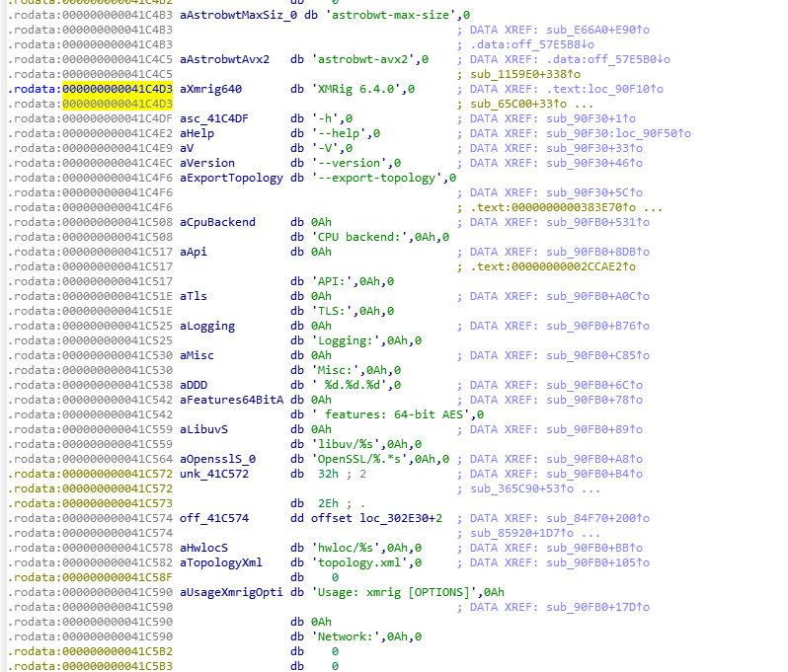Screen dimensions: 788x672
Task: Select the aOpensslS_0 label
Action: (x=217, y=460)
